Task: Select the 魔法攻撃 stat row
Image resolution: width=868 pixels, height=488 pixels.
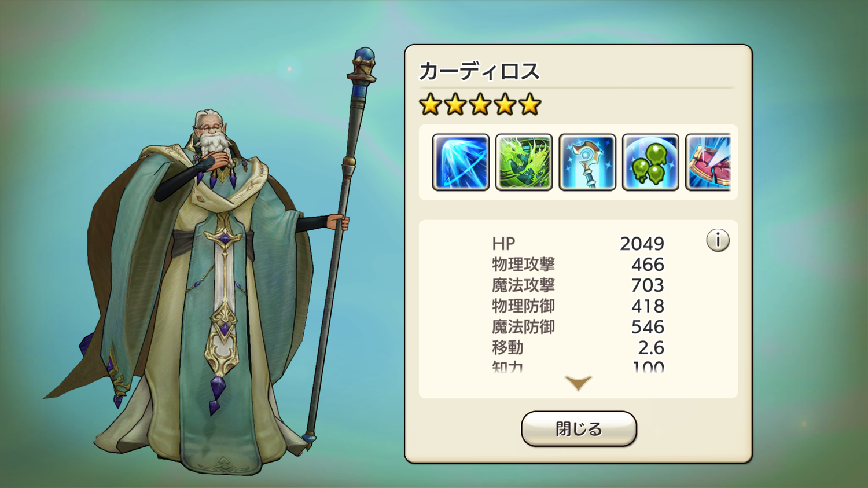Action: click(x=578, y=285)
